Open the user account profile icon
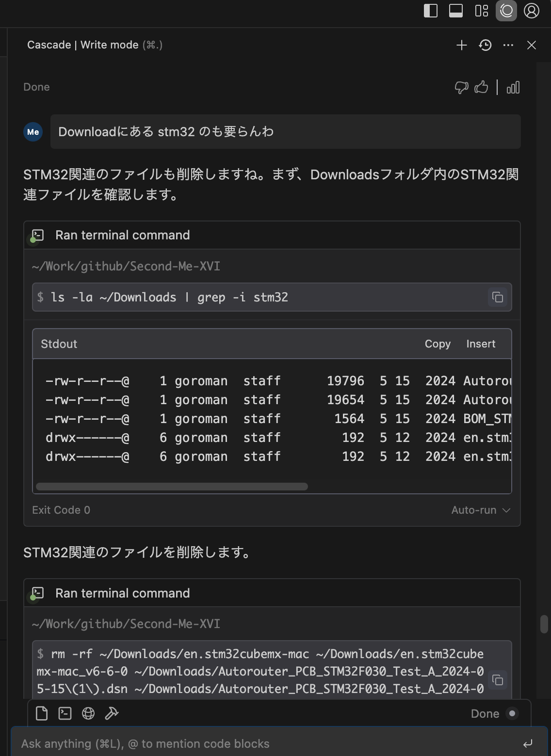 click(532, 11)
